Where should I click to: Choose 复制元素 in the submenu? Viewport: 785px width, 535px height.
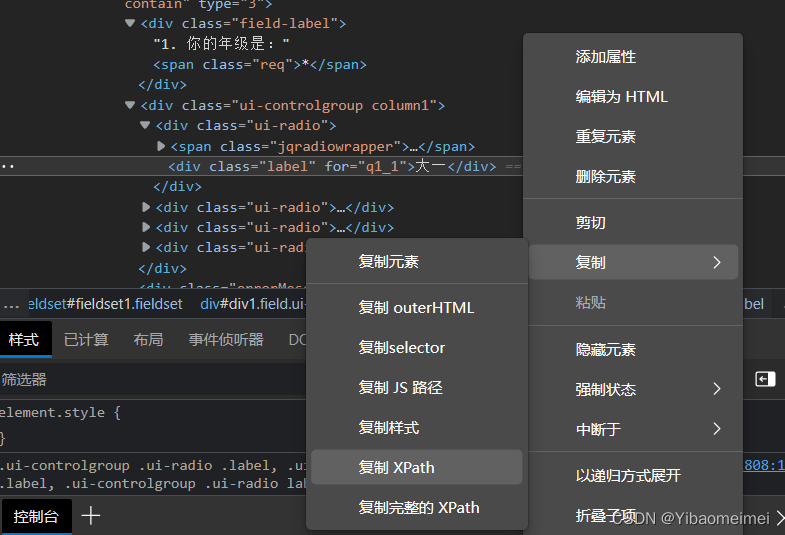[x=417, y=261]
